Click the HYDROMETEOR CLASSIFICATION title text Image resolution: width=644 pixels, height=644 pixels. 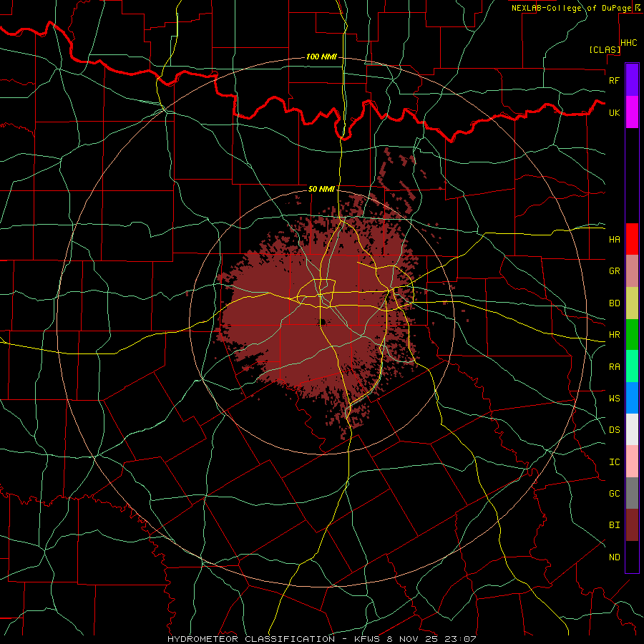click(251, 639)
